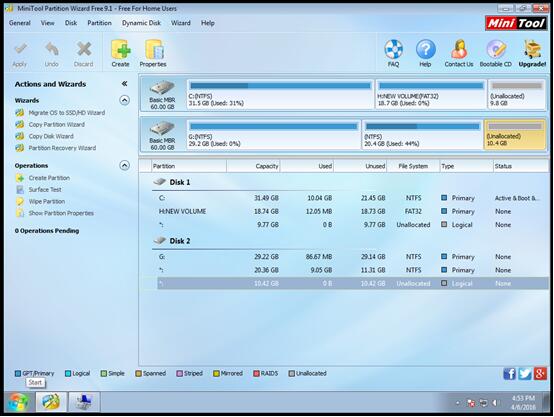Sort by Partition column header

[189, 166]
